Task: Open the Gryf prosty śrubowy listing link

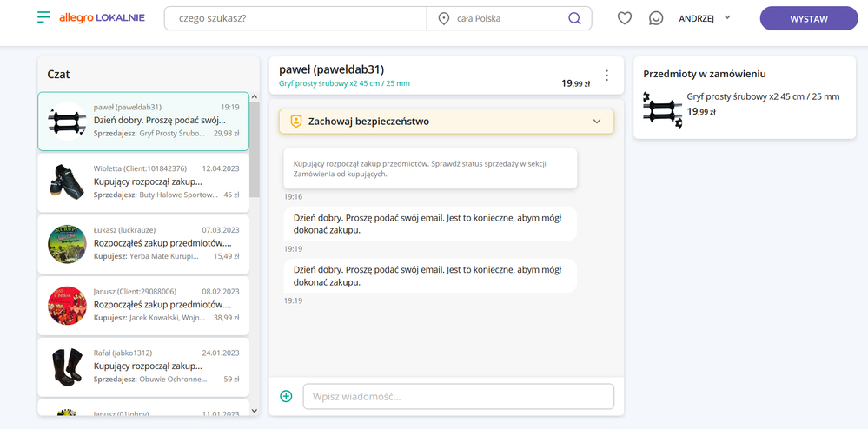Action: (344, 84)
